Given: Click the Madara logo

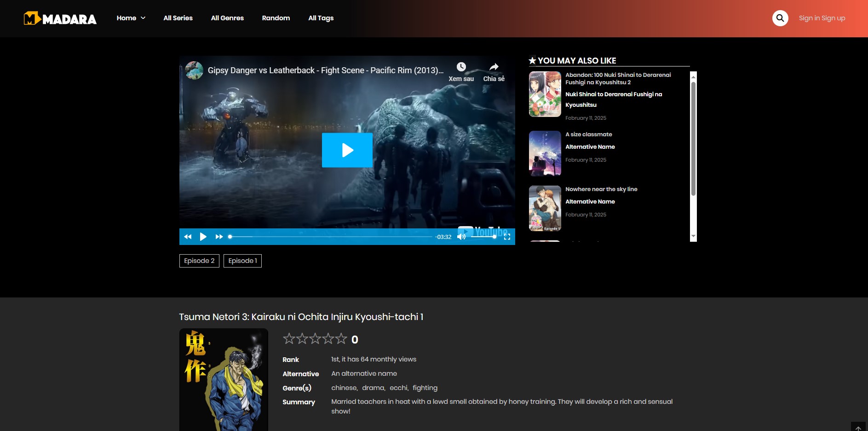Looking at the screenshot, I should pyautogui.click(x=60, y=18).
